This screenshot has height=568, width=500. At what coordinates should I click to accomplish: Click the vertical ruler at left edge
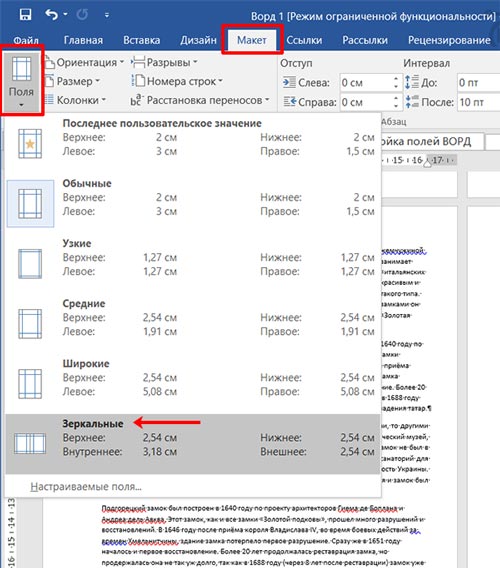(x=11, y=532)
